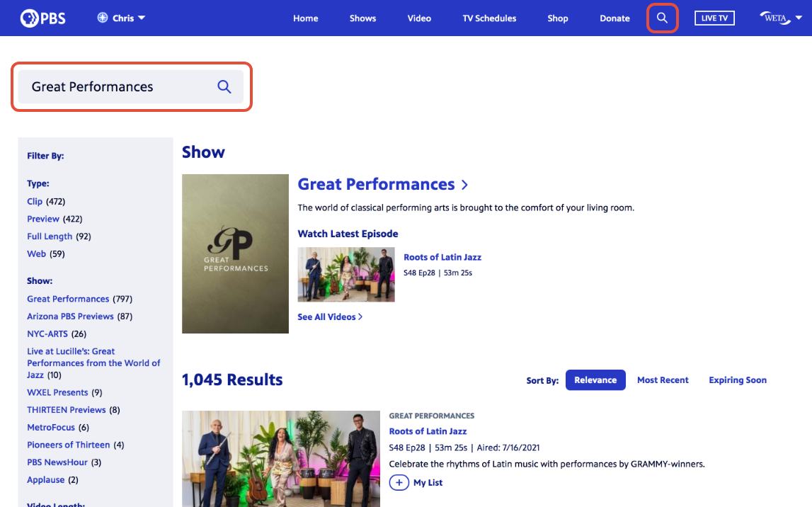Filter show by THIRTEEN Previews
The image size is (812, 507).
pos(67,410)
